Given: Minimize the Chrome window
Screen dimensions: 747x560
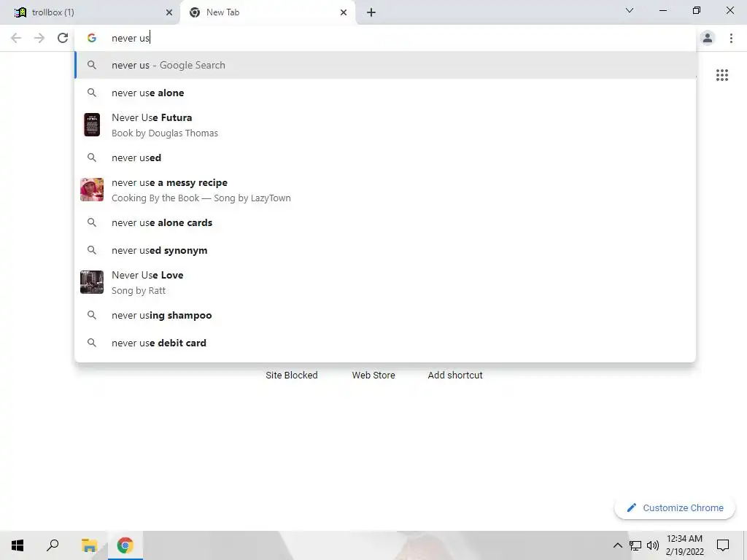Looking at the screenshot, I should 662,10.
